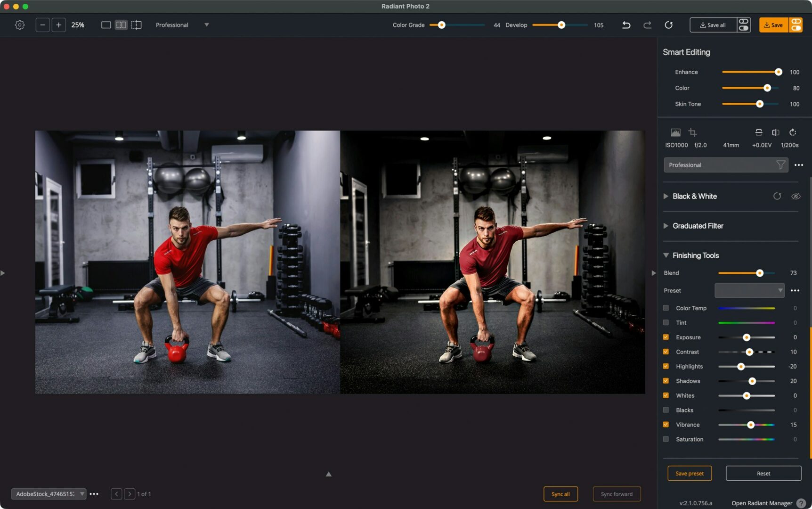Viewport: 812px width, 509px height.
Task: Click the Enhance slider handle
Action: 778,72
